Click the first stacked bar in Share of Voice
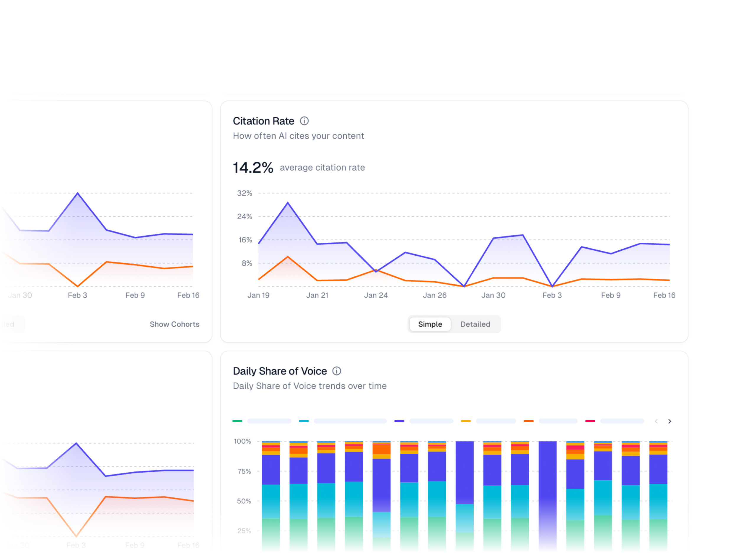 [x=271, y=497]
